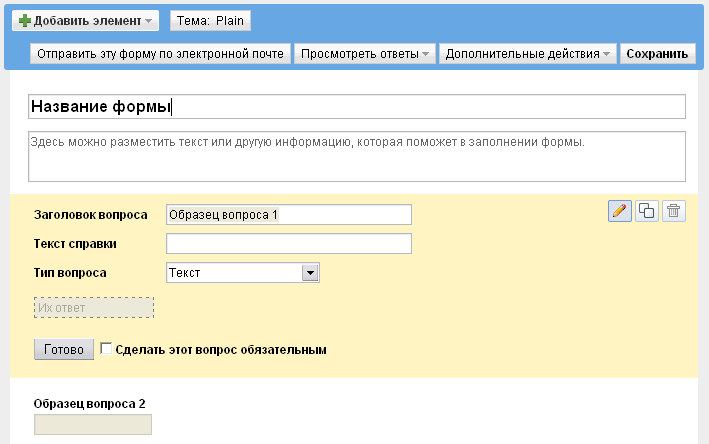Click the duplicate question icon
The image size is (709, 444).
[x=647, y=211]
